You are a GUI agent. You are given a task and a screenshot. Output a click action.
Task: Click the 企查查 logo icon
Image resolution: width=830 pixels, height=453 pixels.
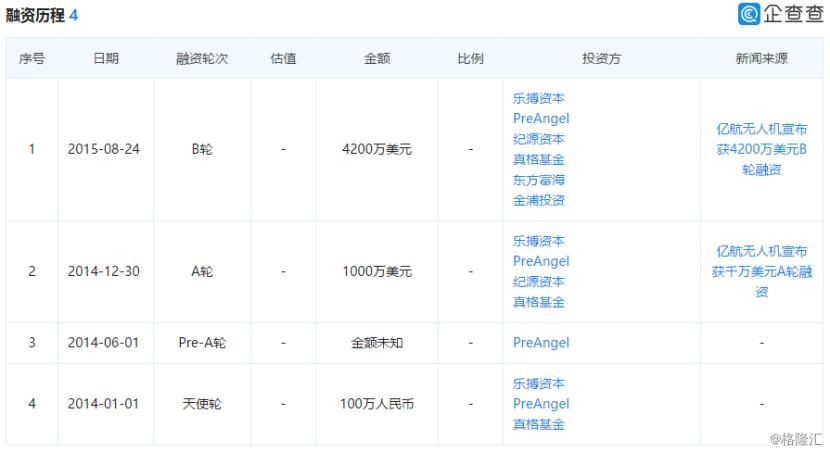coord(750,14)
